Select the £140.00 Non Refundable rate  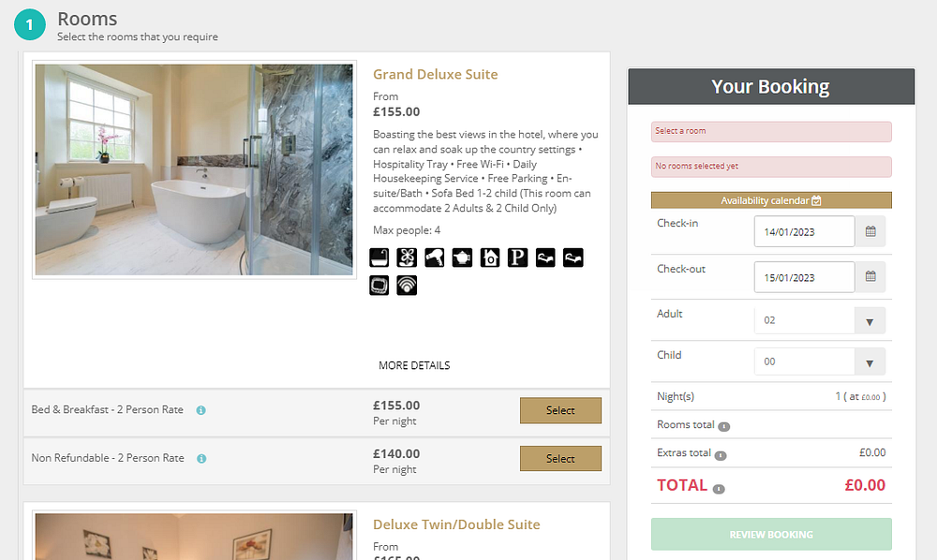click(560, 459)
